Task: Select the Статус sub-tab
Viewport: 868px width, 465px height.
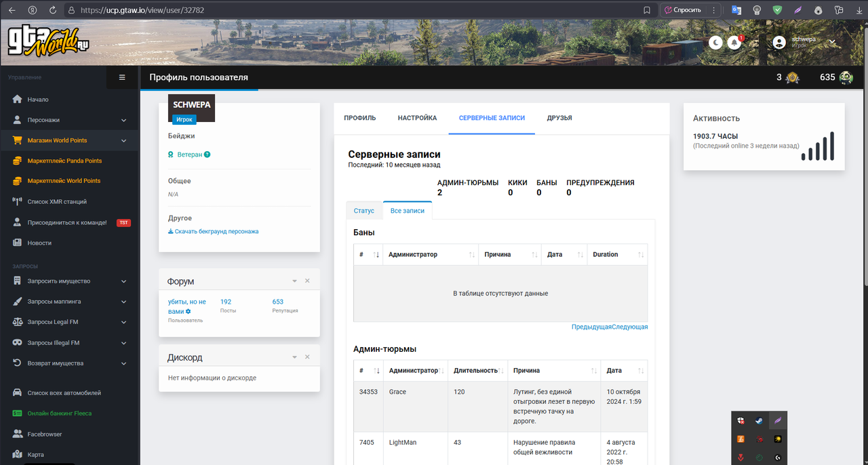Action: 364,211
